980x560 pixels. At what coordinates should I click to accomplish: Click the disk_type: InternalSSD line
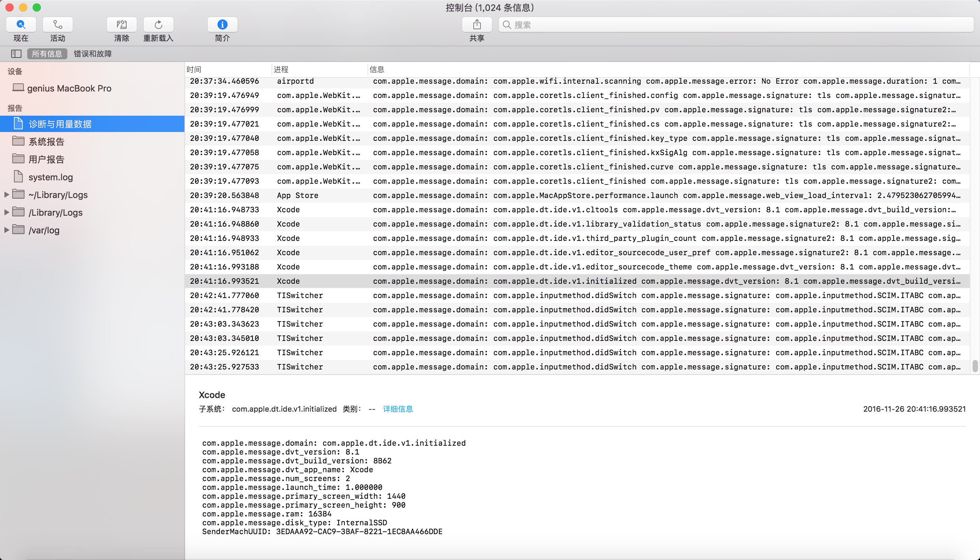pyautogui.click(x=295, y=523)
